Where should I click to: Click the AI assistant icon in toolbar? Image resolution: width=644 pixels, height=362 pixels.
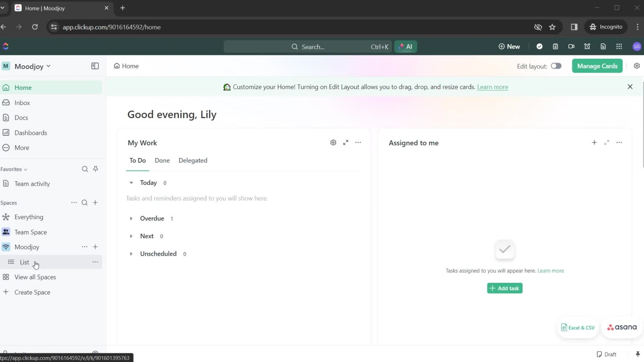(x=406, y=46)
